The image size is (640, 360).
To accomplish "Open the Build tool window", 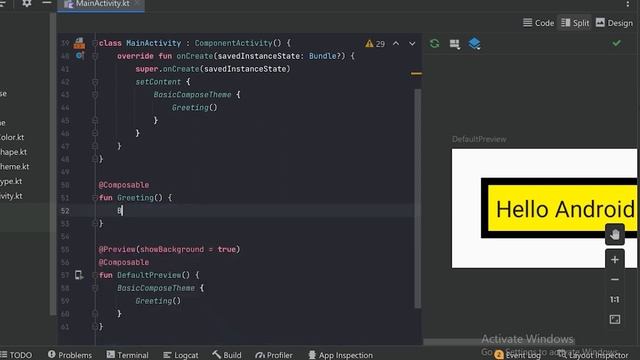I will tap(227, 355).
